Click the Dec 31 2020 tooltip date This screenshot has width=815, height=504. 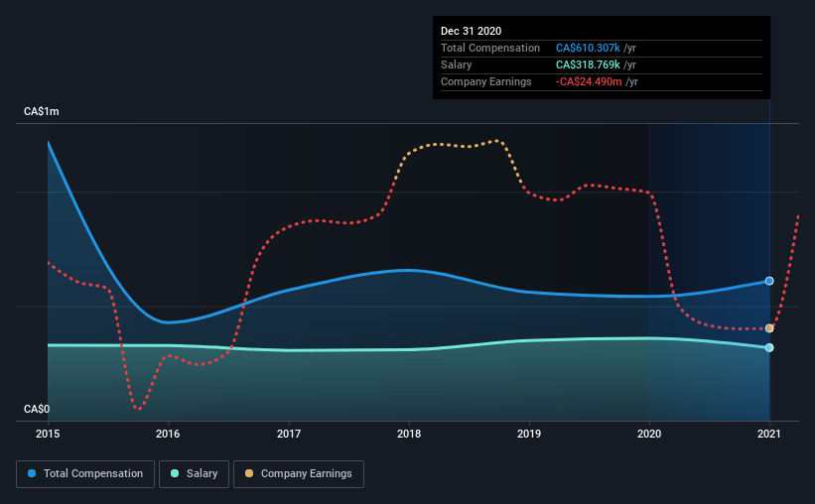point(471,31)
